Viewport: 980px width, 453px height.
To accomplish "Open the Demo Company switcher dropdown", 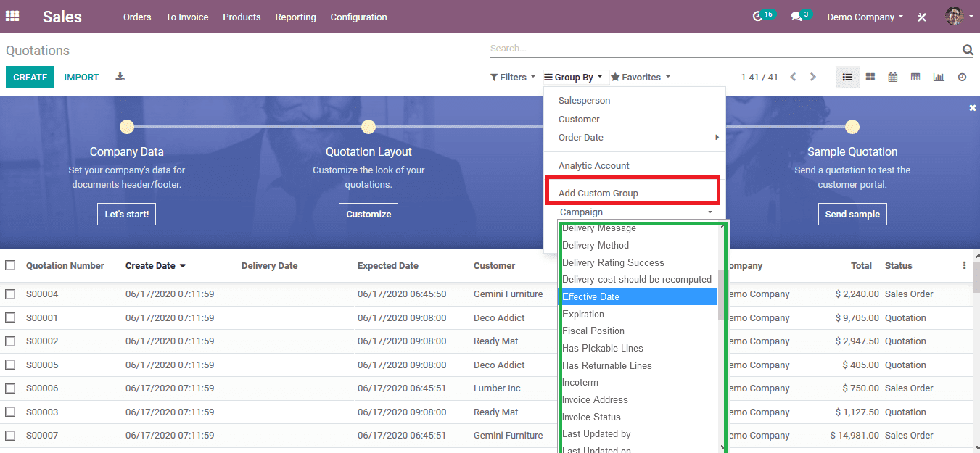I will coord(865,17).
